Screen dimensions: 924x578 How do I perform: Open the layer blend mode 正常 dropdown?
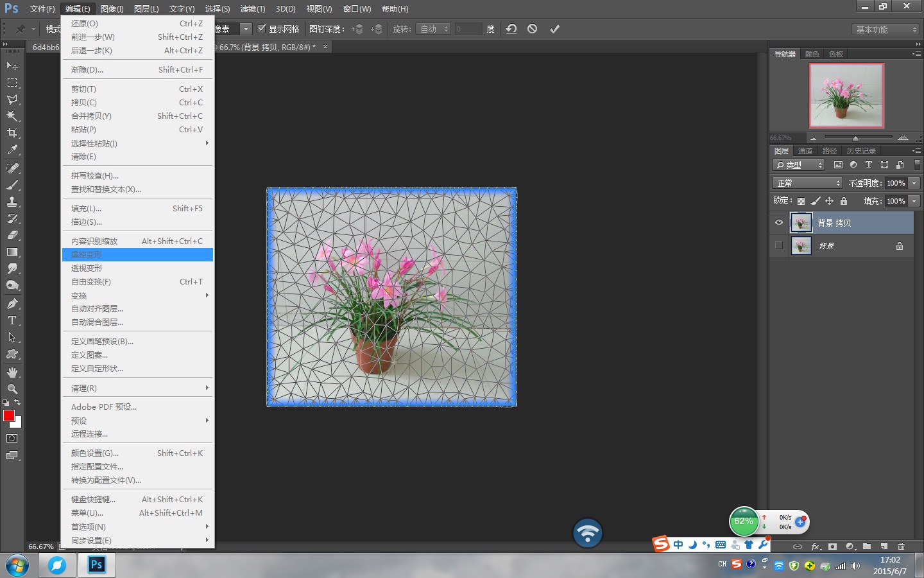coord(807,183)
